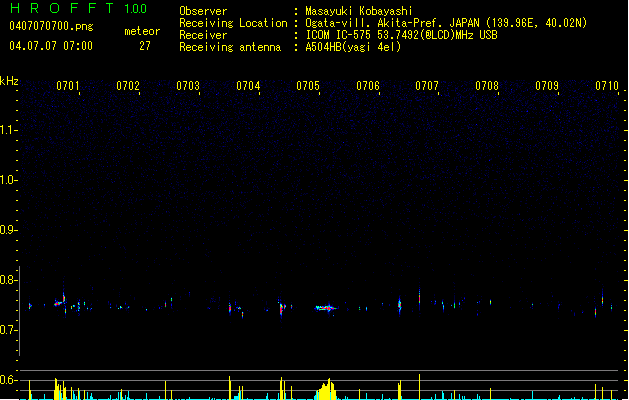629x400 pixels.
Task: Click the file name 0407070700.png
Action: coord(51,26)
